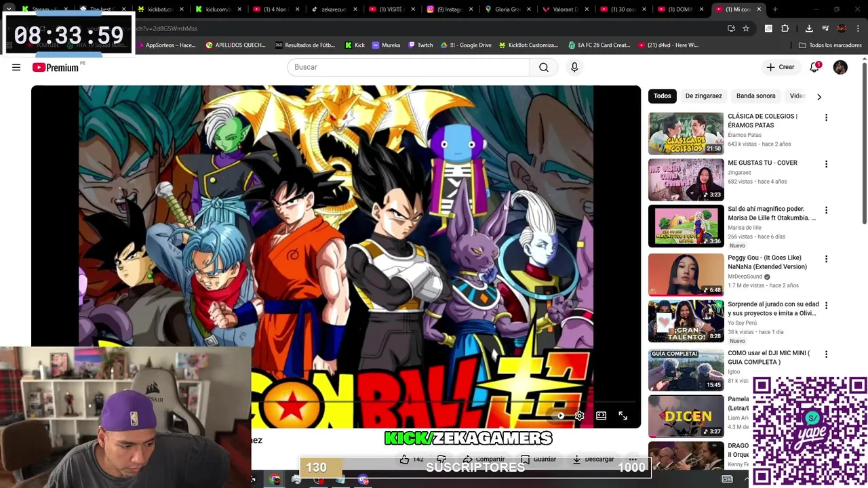Image resolution: width=868 pixels, height=488 pixels.
Task: Open a new browser tab
Action: click(x=775, y=9)
